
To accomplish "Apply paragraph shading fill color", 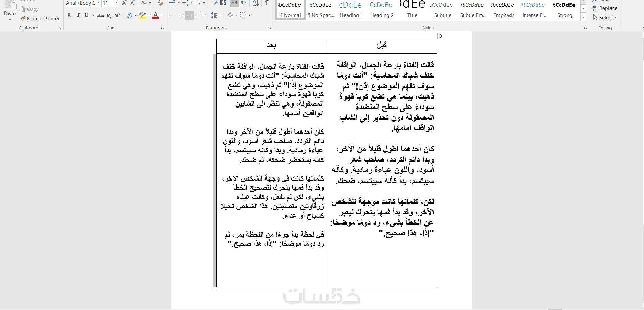I will pos(230,15).
